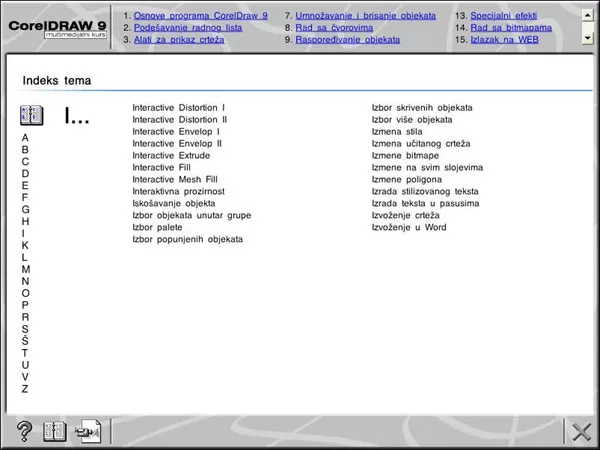The image size is (600, 450).
Task: Open lesson Rad sa bitmapama
Action: [511, 28]
